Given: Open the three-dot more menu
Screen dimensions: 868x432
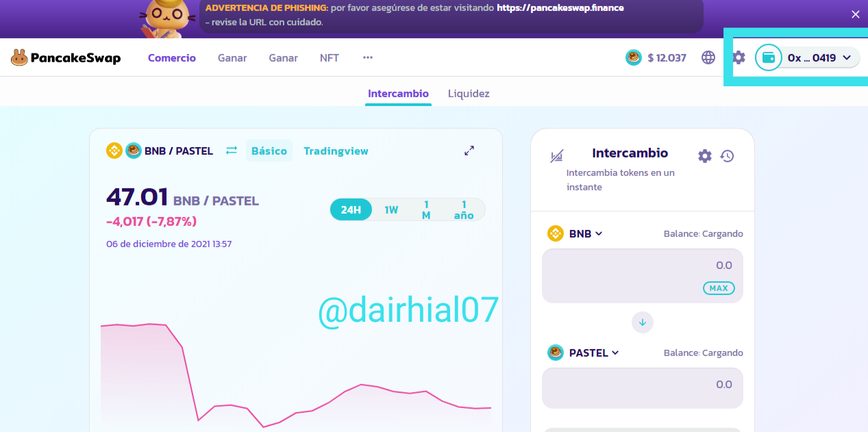Looking at the screenshot, I should tap(368, 58).
